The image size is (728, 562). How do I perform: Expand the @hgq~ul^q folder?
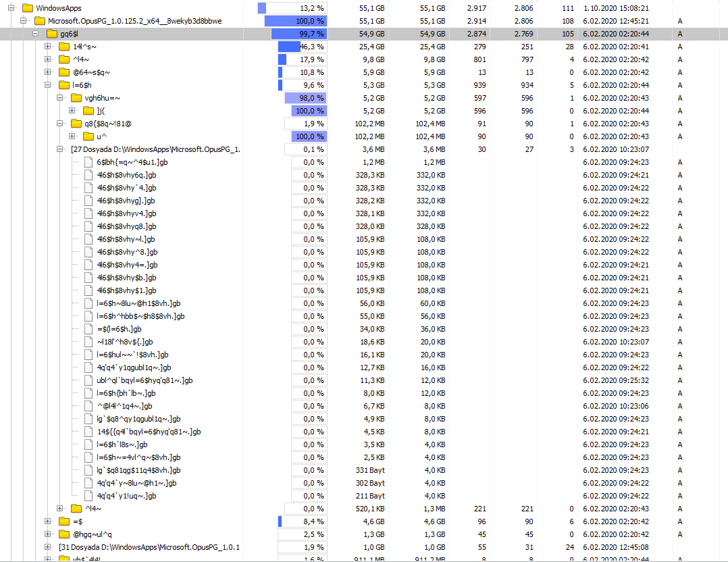click(x=47, y=534)
